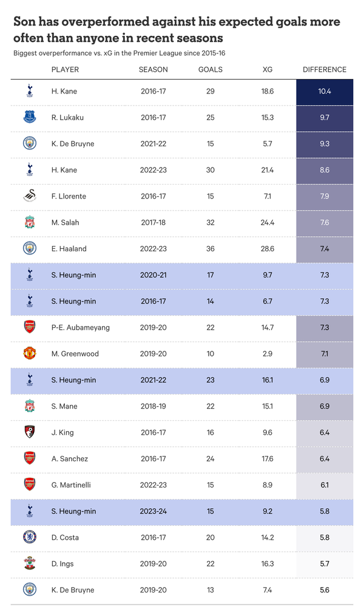This screenshot has height=615, width=364.
Task: Select the Arsenal crest beside G. Martinelli
Action: click(29, 484)
